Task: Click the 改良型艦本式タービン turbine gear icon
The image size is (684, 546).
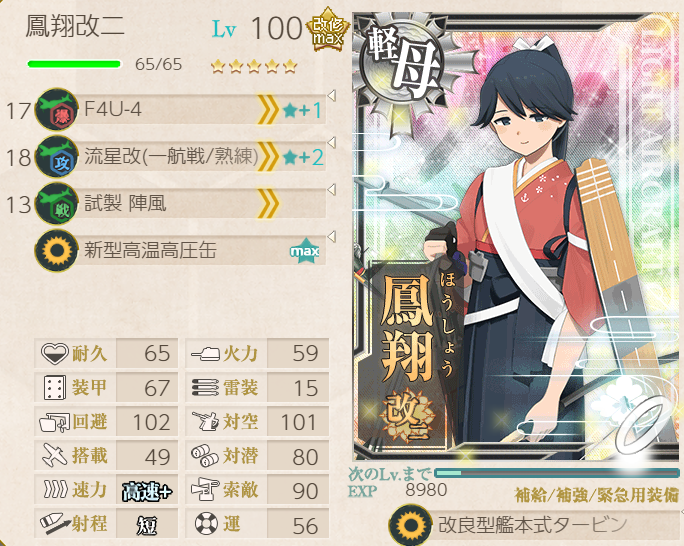Action: click(410, 525)
